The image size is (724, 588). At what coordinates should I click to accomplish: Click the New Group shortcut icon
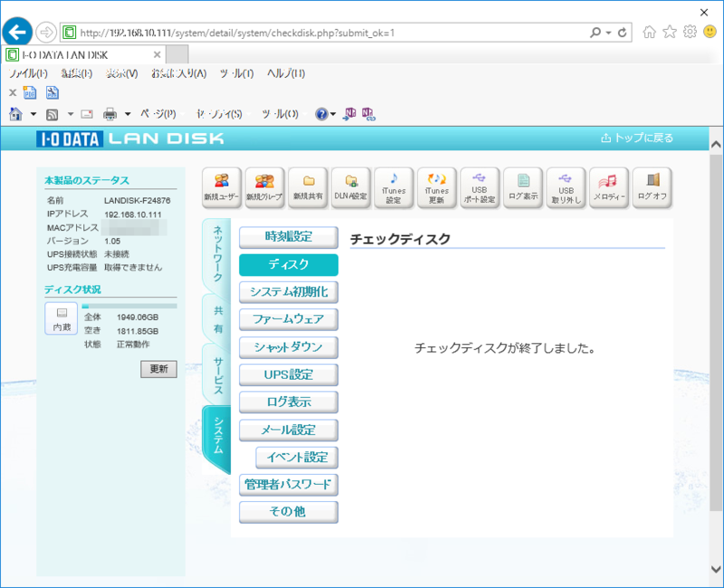click(x=264, y=188)
